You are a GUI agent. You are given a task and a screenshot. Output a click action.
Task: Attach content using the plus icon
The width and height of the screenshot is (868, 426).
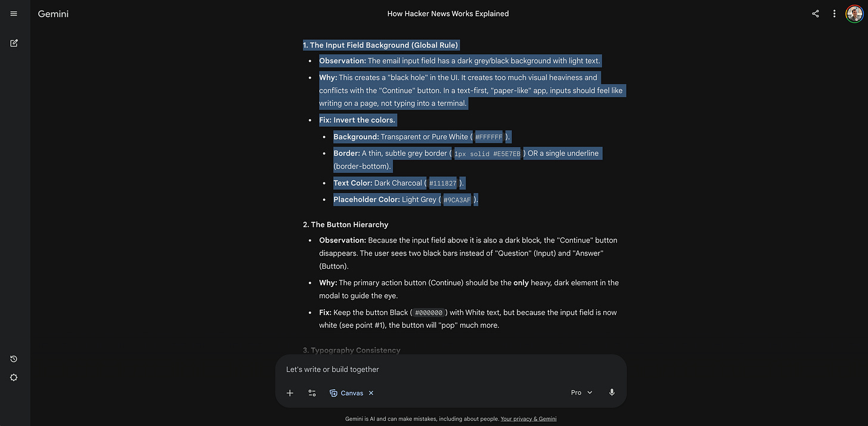coord(290,393)
